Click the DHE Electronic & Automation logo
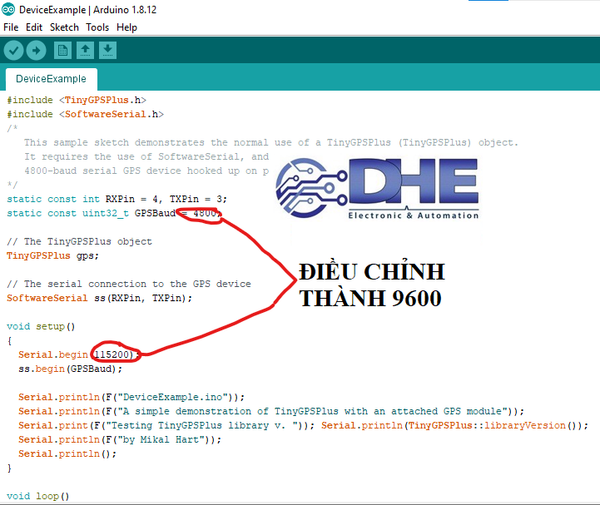600x505 pixels. tap(378, 190)
